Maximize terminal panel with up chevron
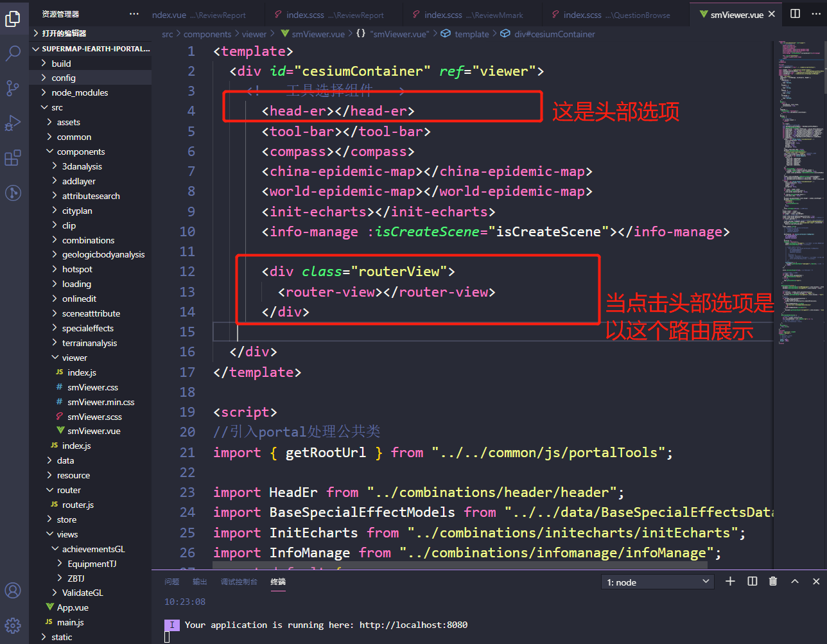The width and height of the screenshot is (827, 644). (795, 581)
